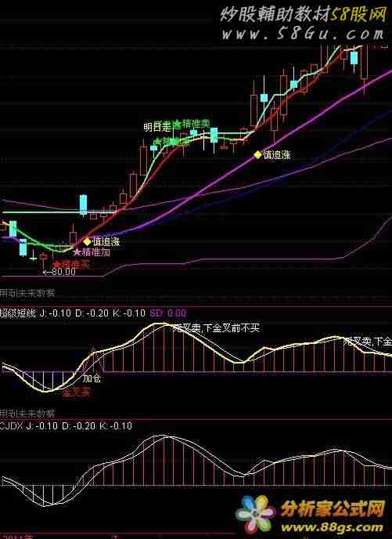Click the 90.00 price low label
The image size is (392, 539).
point(59,272)
